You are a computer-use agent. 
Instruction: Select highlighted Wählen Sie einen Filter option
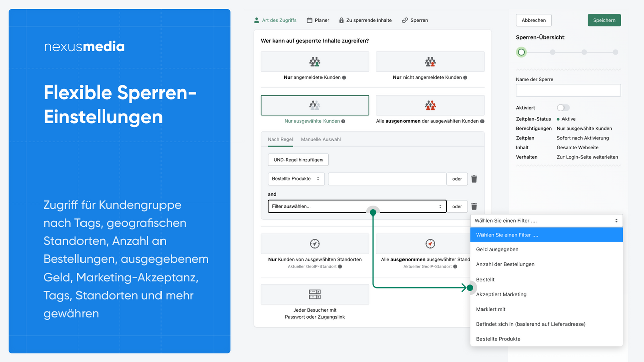[546, 235]
